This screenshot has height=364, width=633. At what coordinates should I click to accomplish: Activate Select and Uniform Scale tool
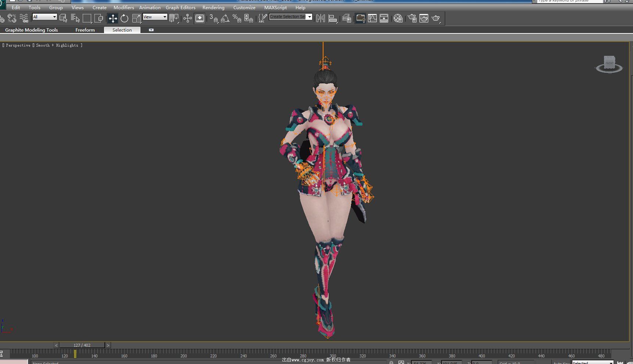(136, 18)
